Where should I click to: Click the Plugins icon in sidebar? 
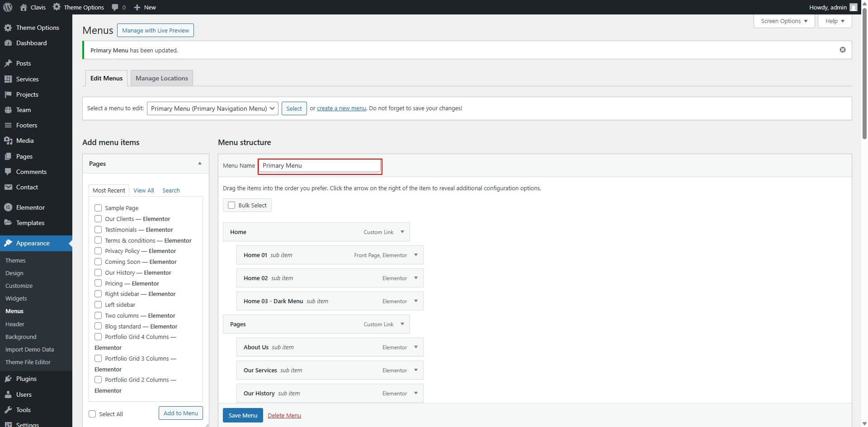pyautogui.click(x=8, y=379)
